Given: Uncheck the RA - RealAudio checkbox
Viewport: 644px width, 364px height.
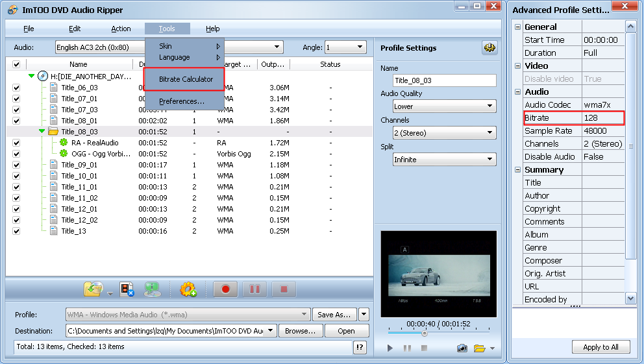Looking at the screenshot, I should coord(16,143).
